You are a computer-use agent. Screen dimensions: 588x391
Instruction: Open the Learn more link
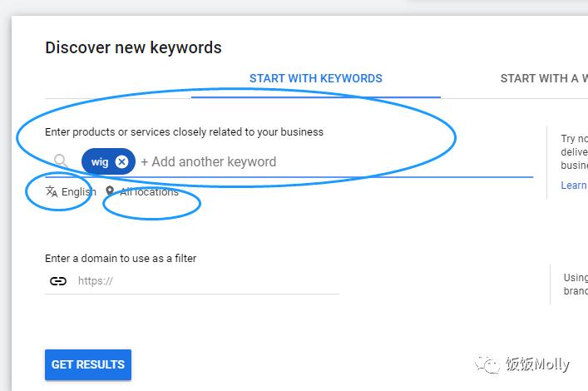(574, 186)
